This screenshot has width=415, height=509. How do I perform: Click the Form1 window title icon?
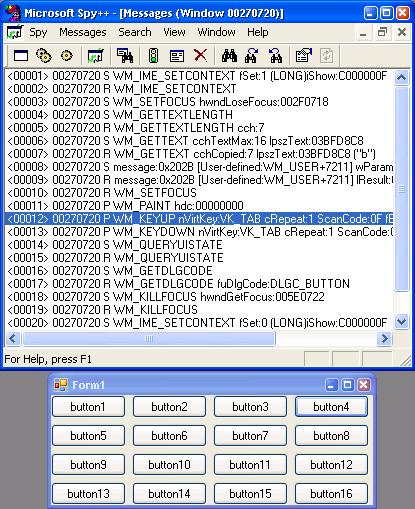click(61, 385)
